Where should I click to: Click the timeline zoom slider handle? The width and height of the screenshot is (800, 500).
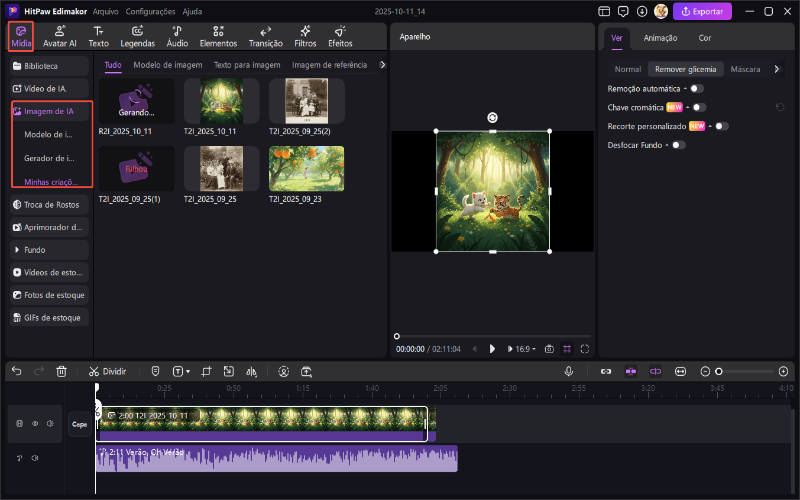(x=718, y=371)
